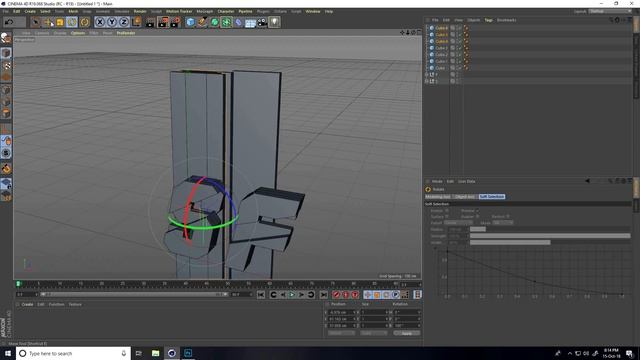Click the spline Pen tool icon

[x=202, y=22]
